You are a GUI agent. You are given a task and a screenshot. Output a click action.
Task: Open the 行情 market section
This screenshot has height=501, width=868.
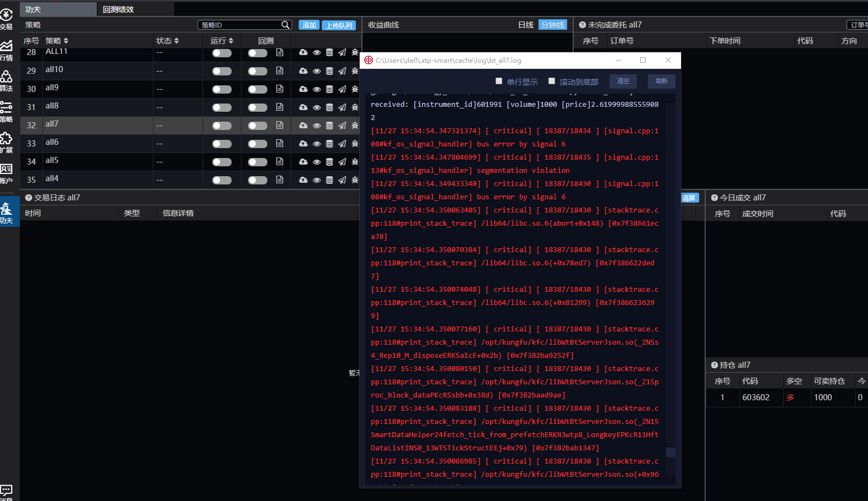[x=7, y=50]
